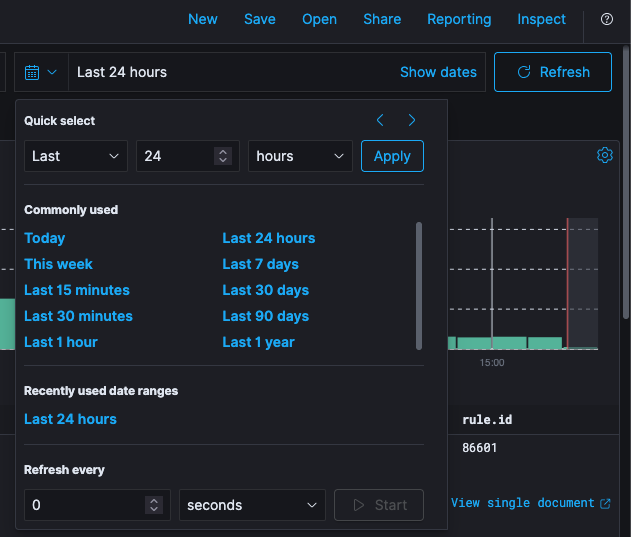Open the hours time unit dropdown
631x537 pixels.
300,156
